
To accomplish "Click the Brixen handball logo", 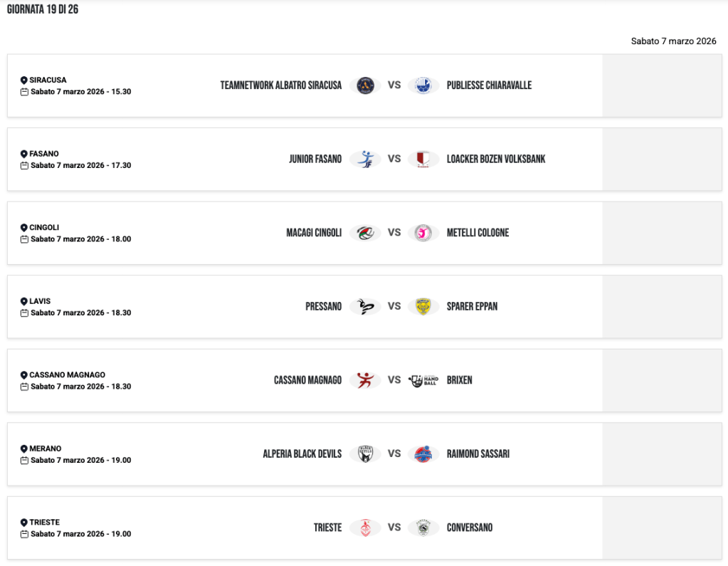I will (x=423, y=380).
